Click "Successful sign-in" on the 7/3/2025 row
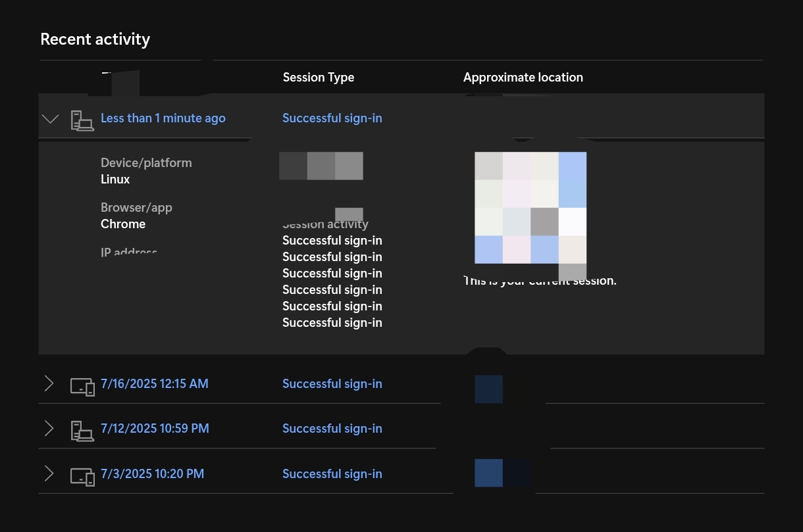Image resolution: width=803 pixels, height=532 pixels. 332,473
